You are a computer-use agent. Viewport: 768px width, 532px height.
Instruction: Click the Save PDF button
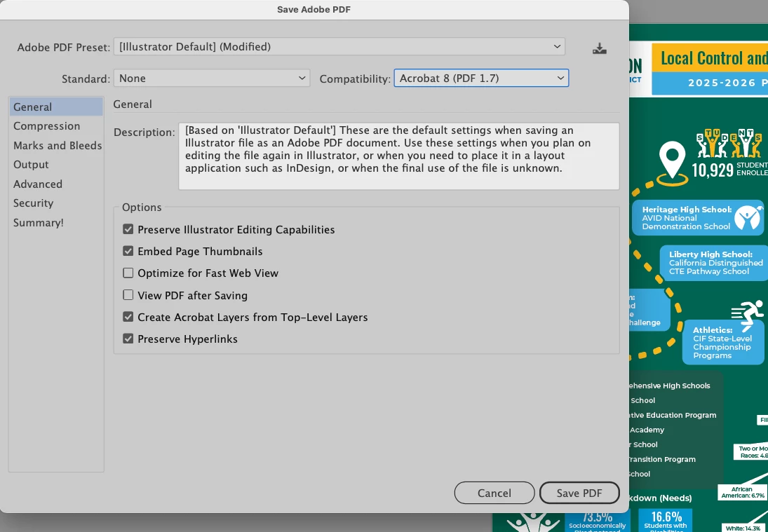(x=579, y=493)
